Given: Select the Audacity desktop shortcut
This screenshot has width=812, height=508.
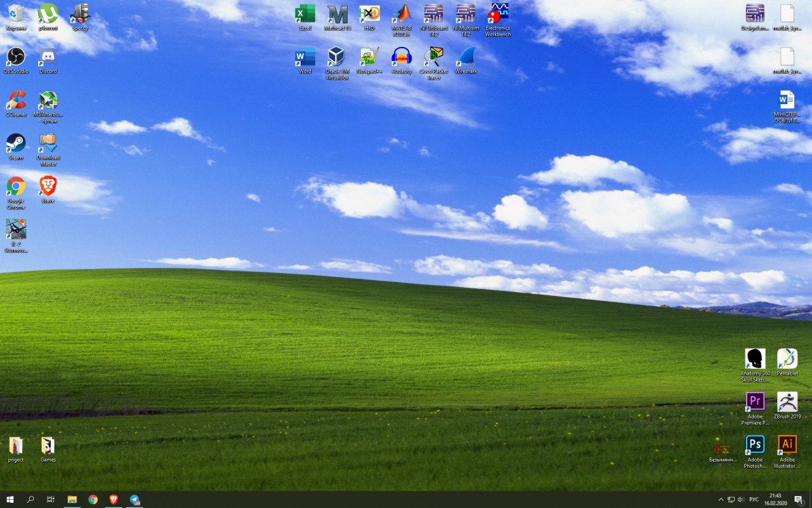Looking at the screenshot, I should [402, 60].
